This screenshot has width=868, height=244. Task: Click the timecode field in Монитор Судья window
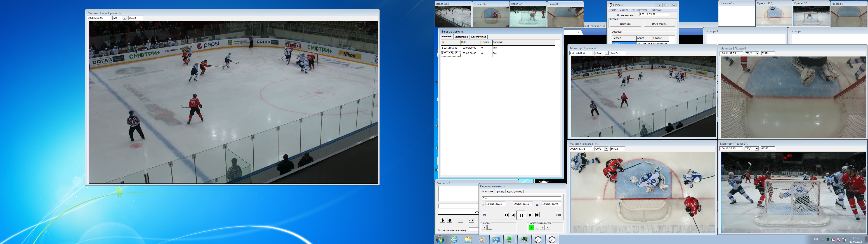(x=99, y=18)
